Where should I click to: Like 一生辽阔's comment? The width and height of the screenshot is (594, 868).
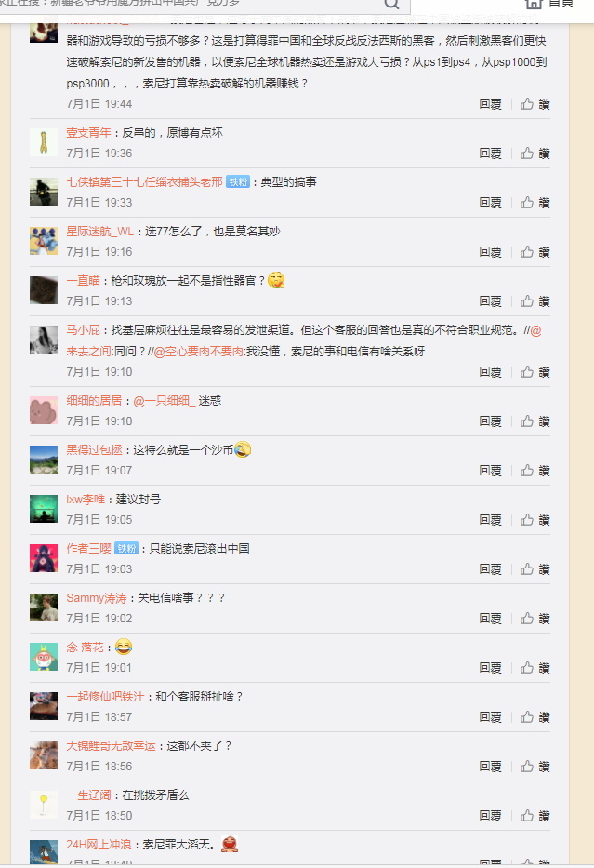pos(527,815)
